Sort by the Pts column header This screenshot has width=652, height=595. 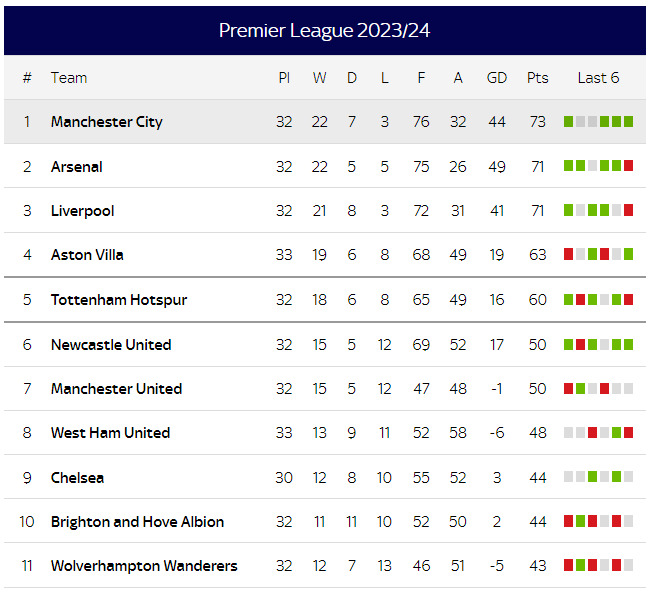pyautogui.click(x=537, y=78)
